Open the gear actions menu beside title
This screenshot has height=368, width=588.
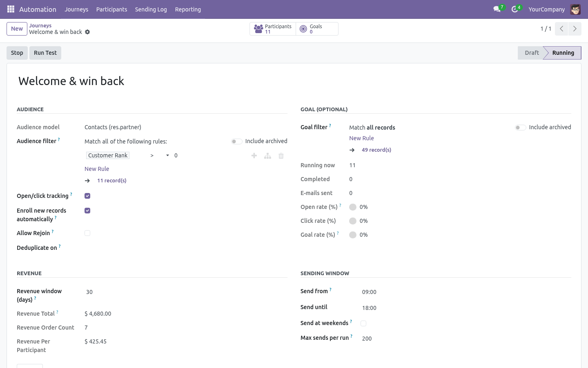[87, 32]
